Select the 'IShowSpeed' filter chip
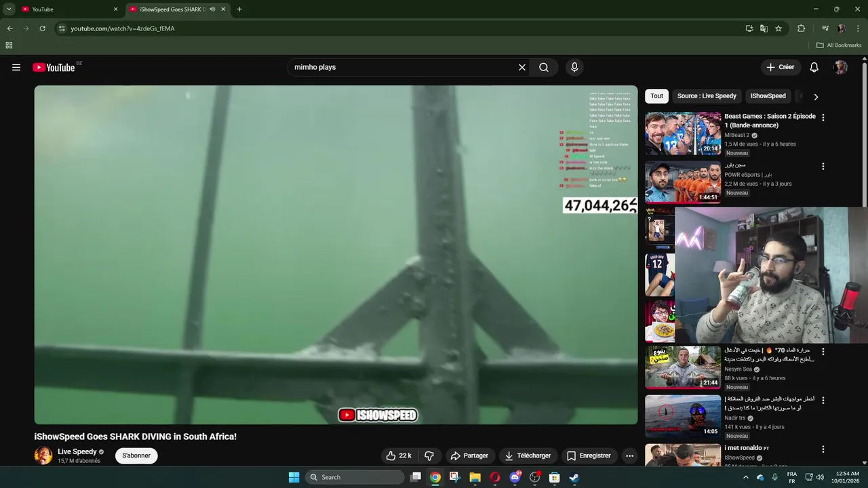 768,96
